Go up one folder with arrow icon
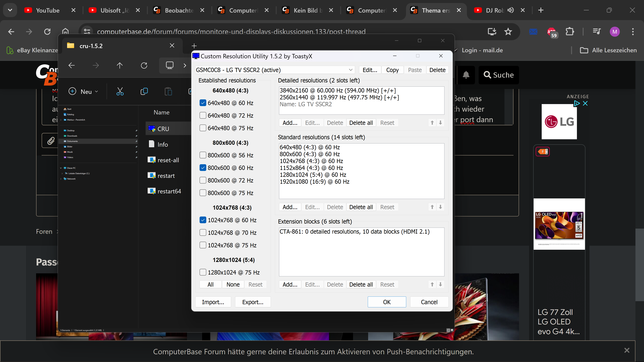The image size is (644, 362). 120,66
